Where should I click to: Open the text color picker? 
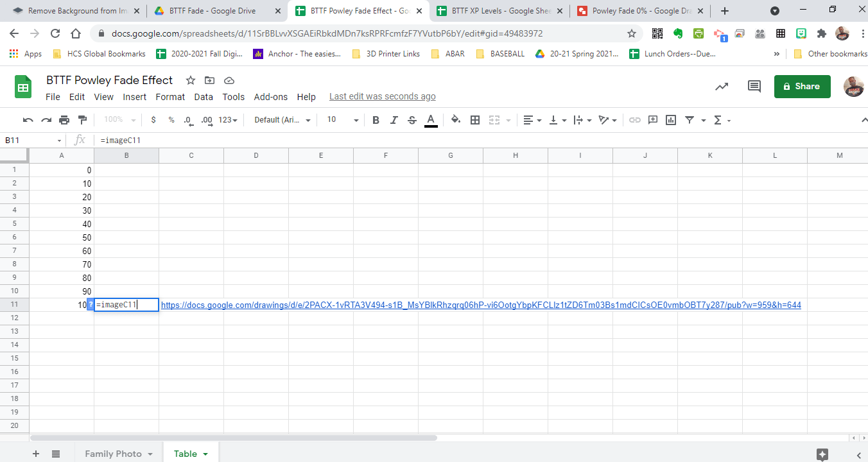click(430, 120)
